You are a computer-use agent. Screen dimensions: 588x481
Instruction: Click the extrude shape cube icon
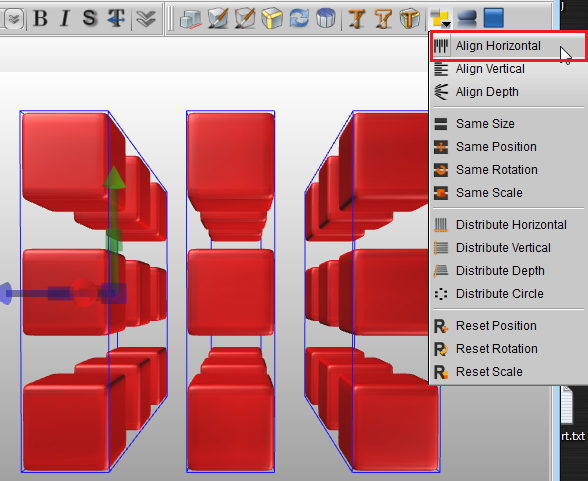(x=190, y=18)
